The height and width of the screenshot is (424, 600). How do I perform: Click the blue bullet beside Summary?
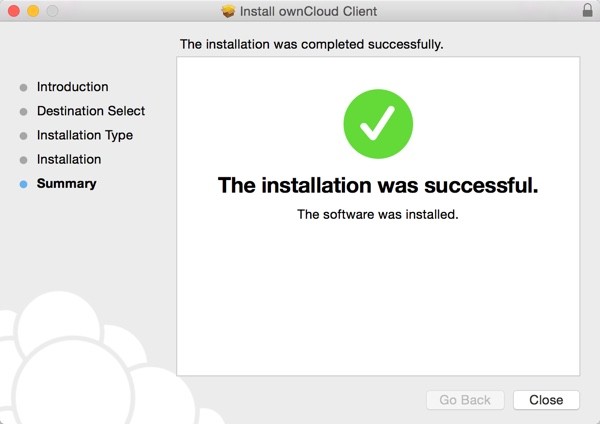coord(23,184)
